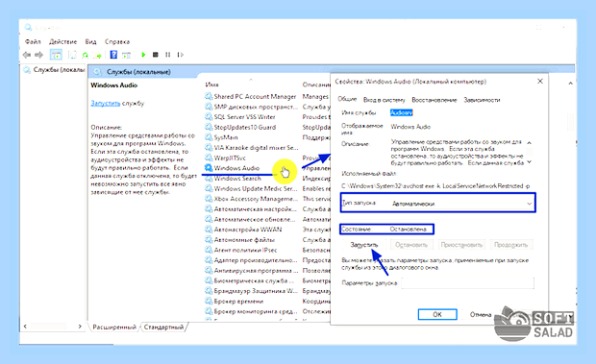
Task: Click the Audiosrv service name field
Action: pos(401,112)
